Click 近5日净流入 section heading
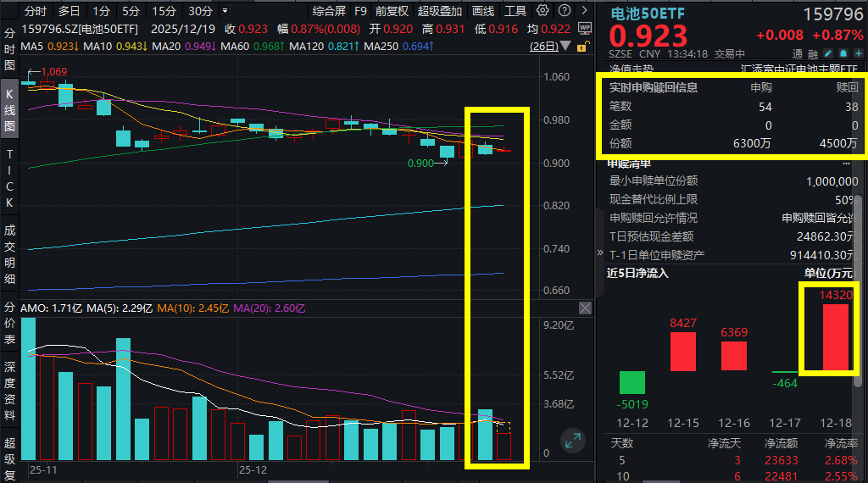 point(637,274)
